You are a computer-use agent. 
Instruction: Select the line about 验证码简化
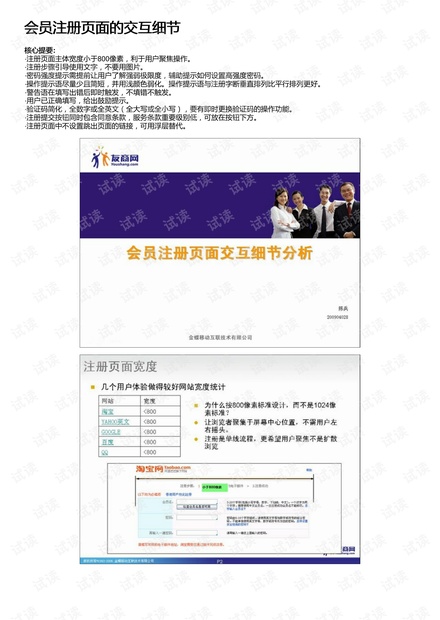tap(159, 109)
